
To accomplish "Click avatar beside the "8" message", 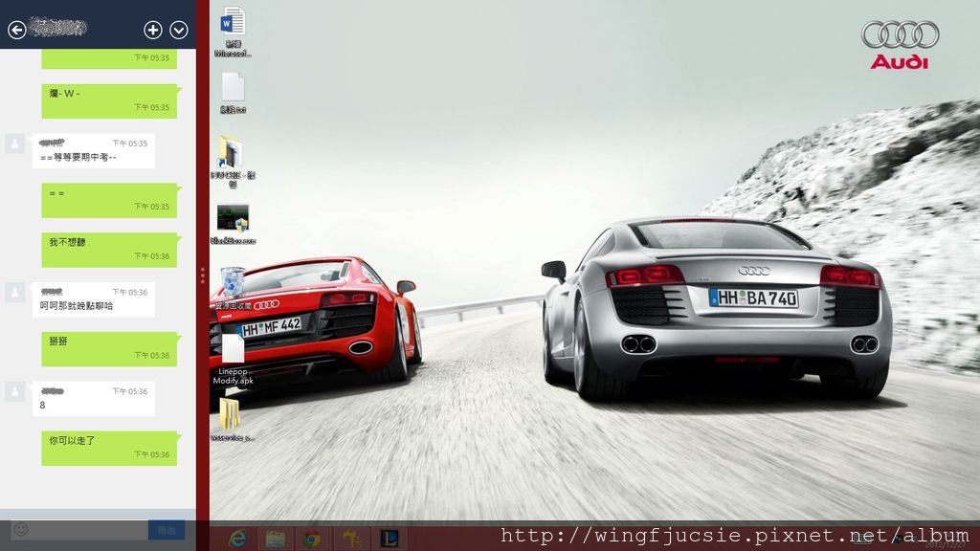I will [15, 391].
